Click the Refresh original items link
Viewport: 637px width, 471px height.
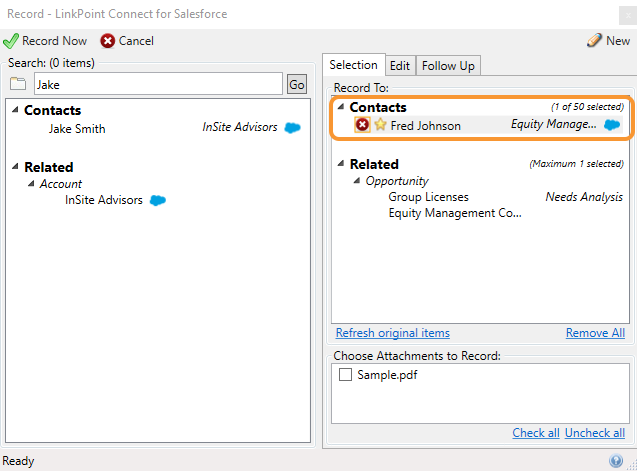click(392, 333)
